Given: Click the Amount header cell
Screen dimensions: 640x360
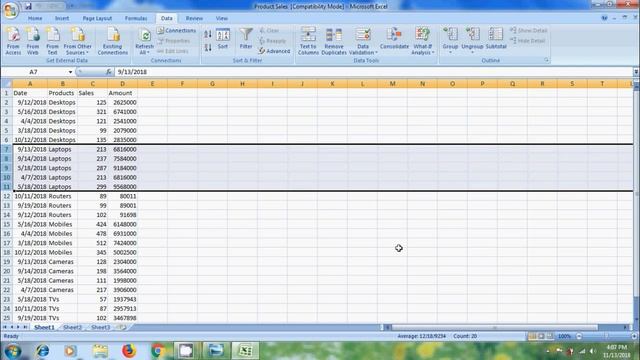Looking at the screenshot, I should coord(122,93).
